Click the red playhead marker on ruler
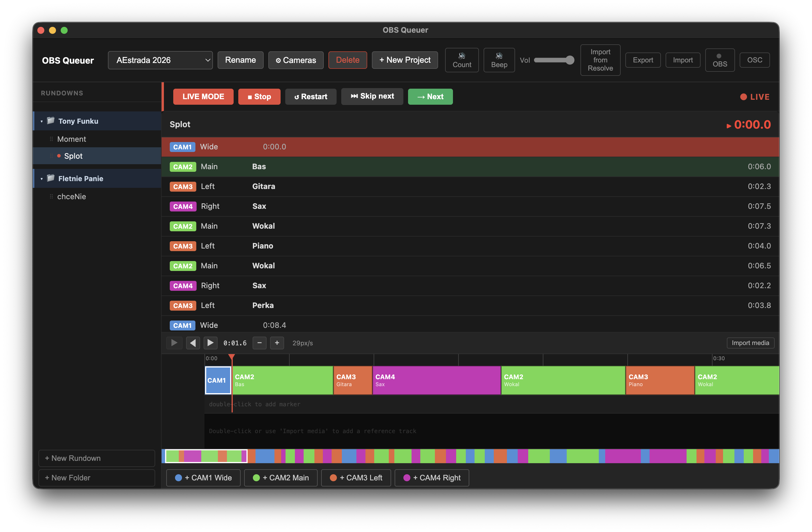This screenshot has height=532, width=812. pyautogui.click(x=232, y=357)
